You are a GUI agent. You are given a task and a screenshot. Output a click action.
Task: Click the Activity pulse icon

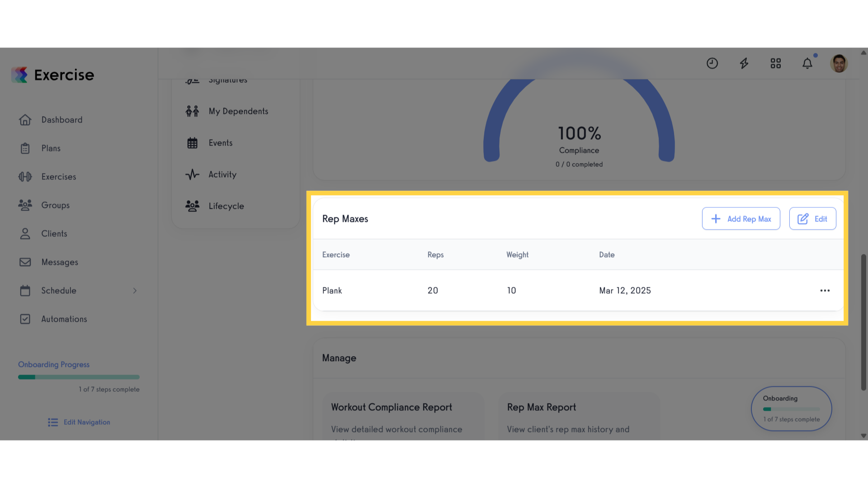[x=192, y=174]
